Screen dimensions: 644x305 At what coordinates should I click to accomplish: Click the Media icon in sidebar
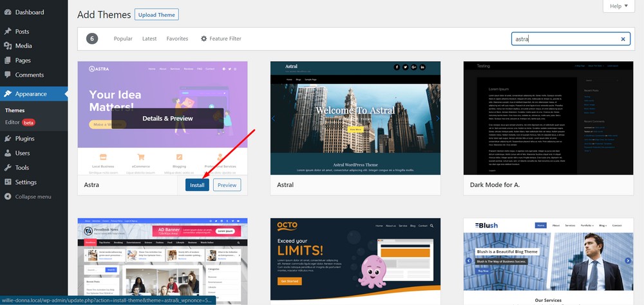click(x=8, y=46)
